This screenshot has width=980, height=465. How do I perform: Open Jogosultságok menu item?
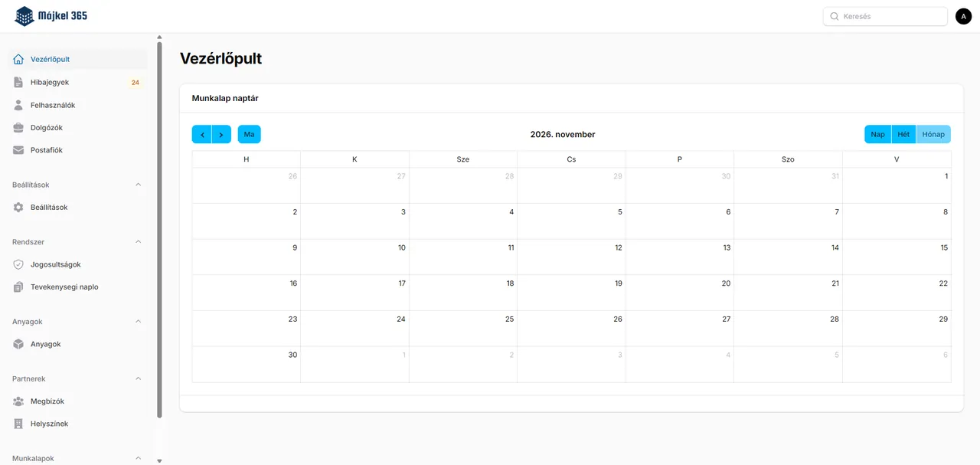click(x=77, y=264)
